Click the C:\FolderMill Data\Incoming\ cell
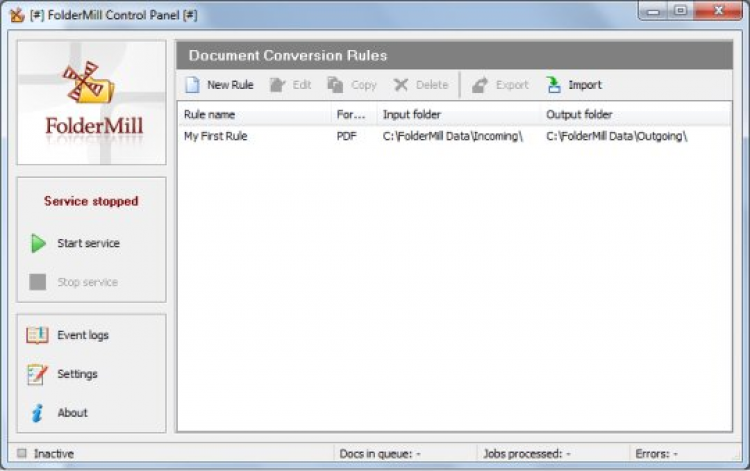The height and width of the screenshot is (471, 750). pos(452,136)
